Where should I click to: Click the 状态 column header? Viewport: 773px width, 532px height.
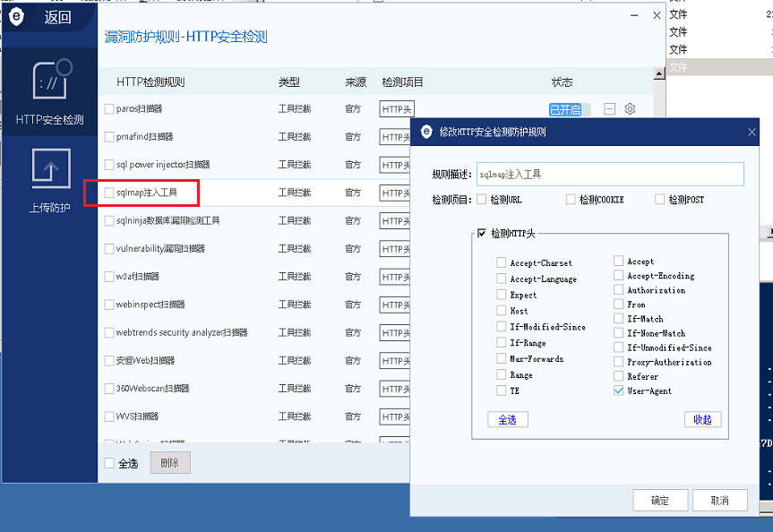[562, 82]
